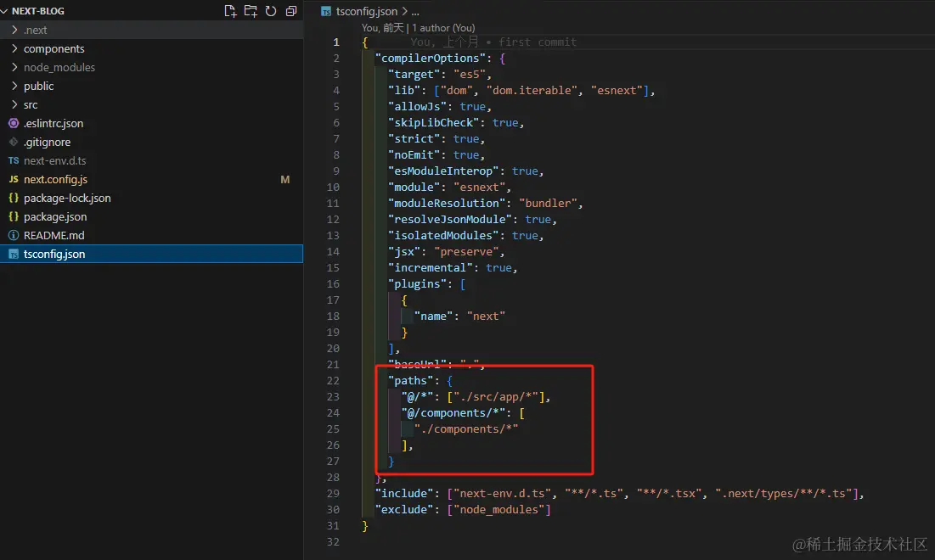Click the ".next/types/**/*.ts" string
Image resolution: width=935 pixels, height=560 pixels.
784,493
